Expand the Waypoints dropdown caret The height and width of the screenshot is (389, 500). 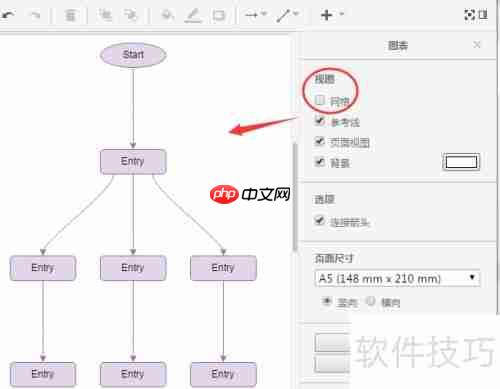[x=296, y=14]
